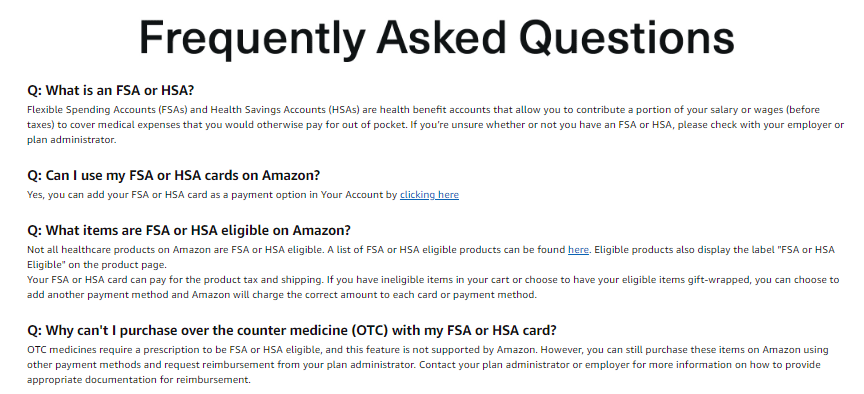Click the phrase "Health Savings Accounts (HSAs)"
The height and width of the screenshot is (394, 864).
285,110
